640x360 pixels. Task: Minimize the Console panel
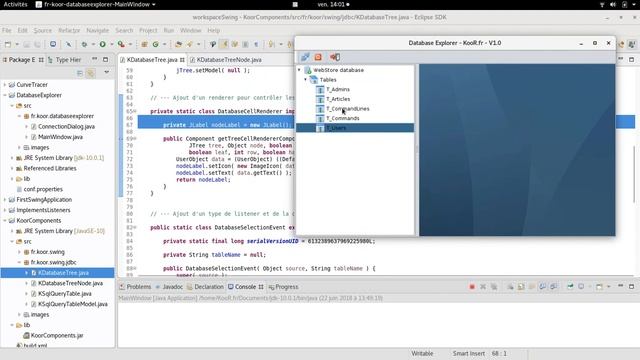620,286
